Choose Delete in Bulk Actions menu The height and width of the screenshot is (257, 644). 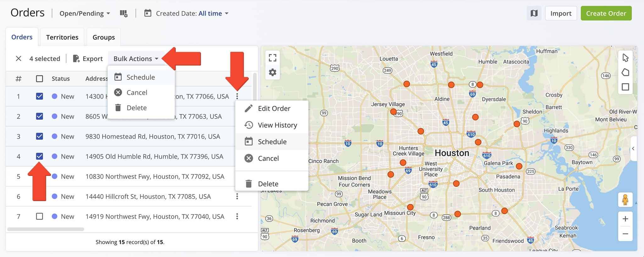(x=141, y=108)
